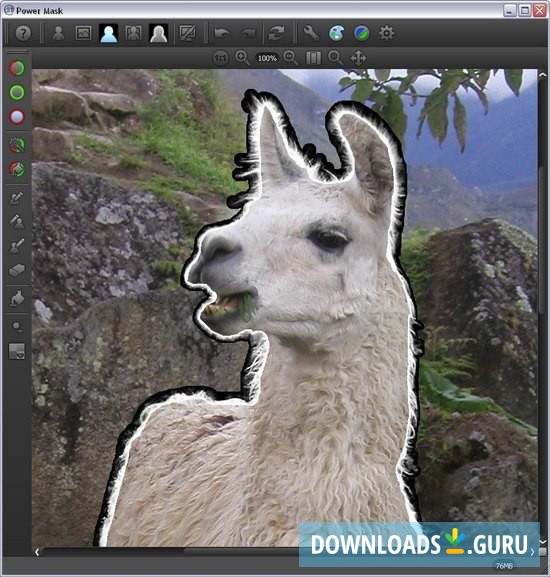The image size is (550, 577).
Task: Open the gray square swatch dropdown
Action: pyautogui.click(x=17, y=351)
